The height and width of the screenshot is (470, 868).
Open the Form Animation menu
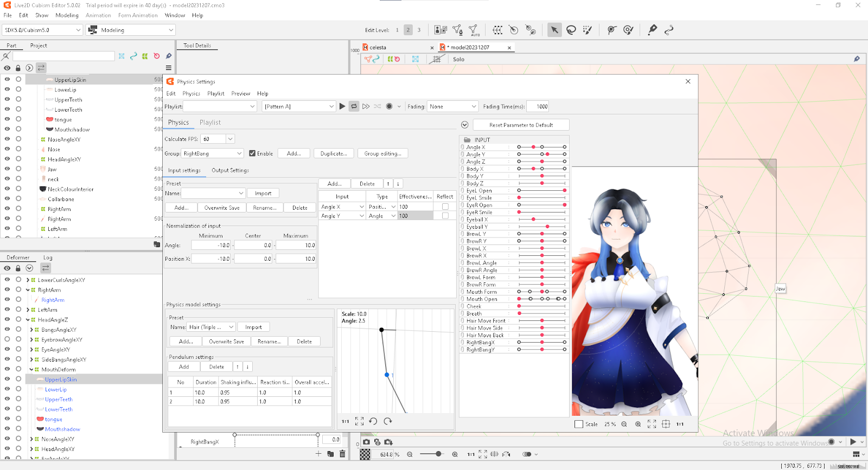coord(138,15)
